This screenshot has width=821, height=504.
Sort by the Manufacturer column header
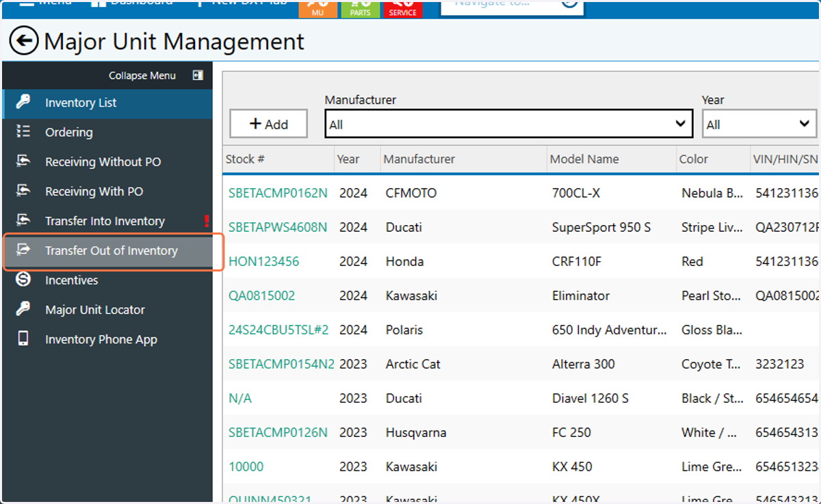419,159
